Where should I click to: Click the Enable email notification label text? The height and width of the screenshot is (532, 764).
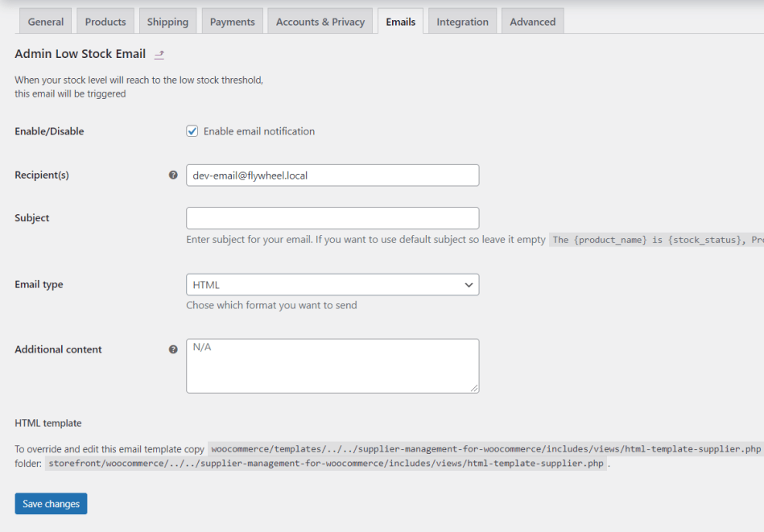pos(258,131)
